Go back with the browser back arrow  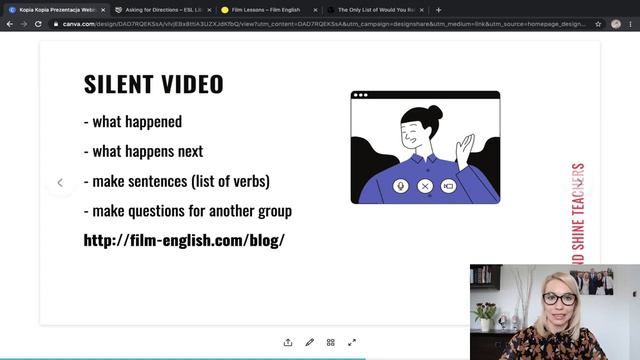(x=9, y=24)
